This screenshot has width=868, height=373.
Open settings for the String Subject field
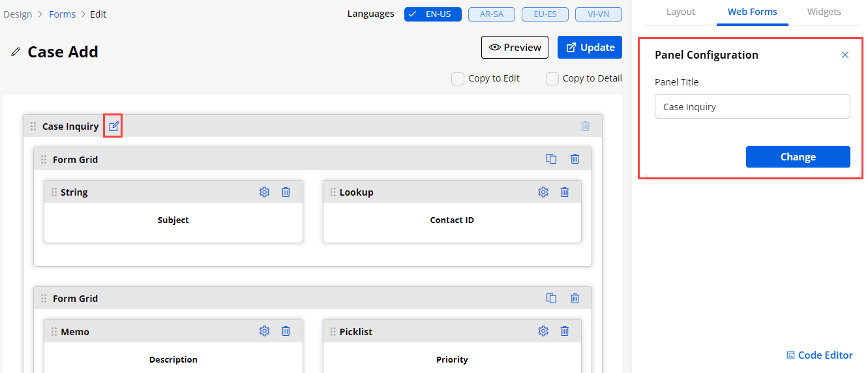(x=264, y=192)
